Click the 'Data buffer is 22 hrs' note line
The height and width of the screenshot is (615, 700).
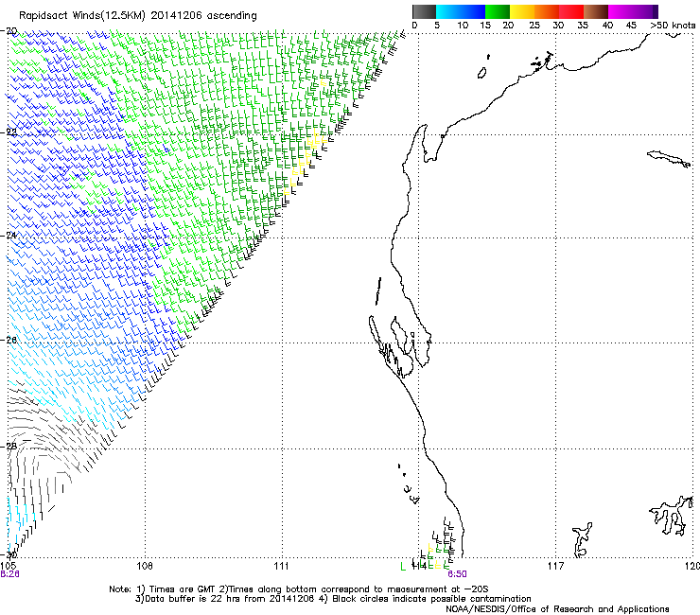tap(333, 599)
